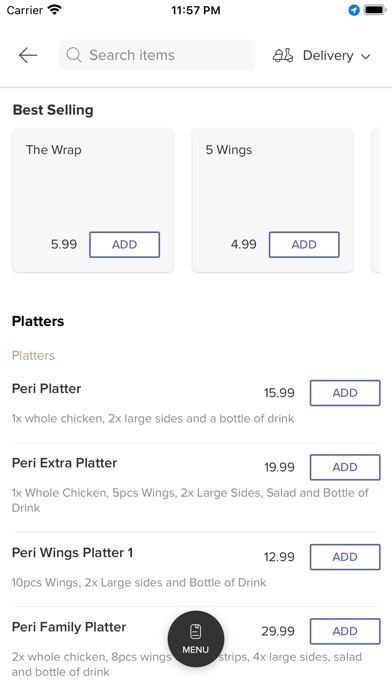Select the Platters subcategory label
Image resolution: width=392 pixels, height=696 pixels.
(33, 356)
